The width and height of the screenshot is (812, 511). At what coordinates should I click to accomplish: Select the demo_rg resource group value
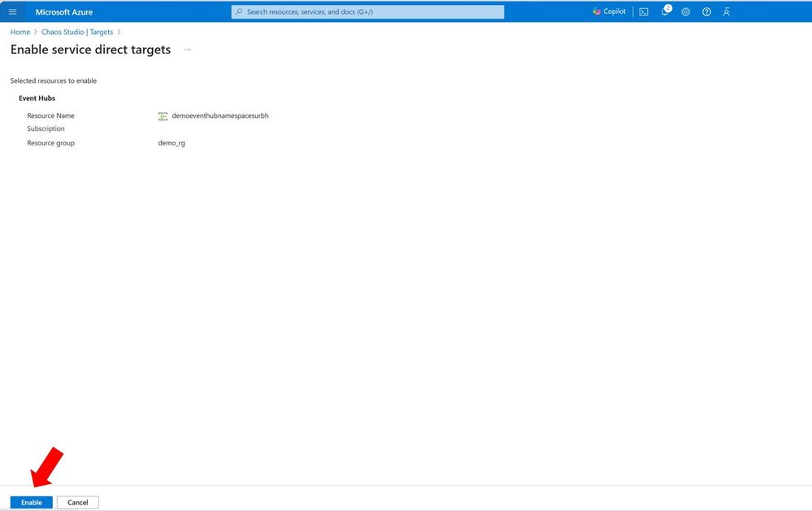tap(172, 143)
